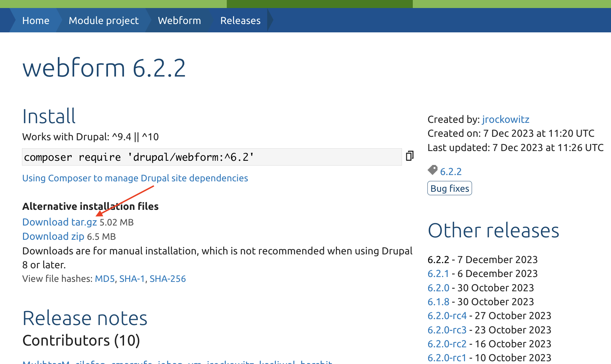Open release 6.2.0-rc2 link
The height and width of the screenshot is (364, 611).
[x=447, y=344]
